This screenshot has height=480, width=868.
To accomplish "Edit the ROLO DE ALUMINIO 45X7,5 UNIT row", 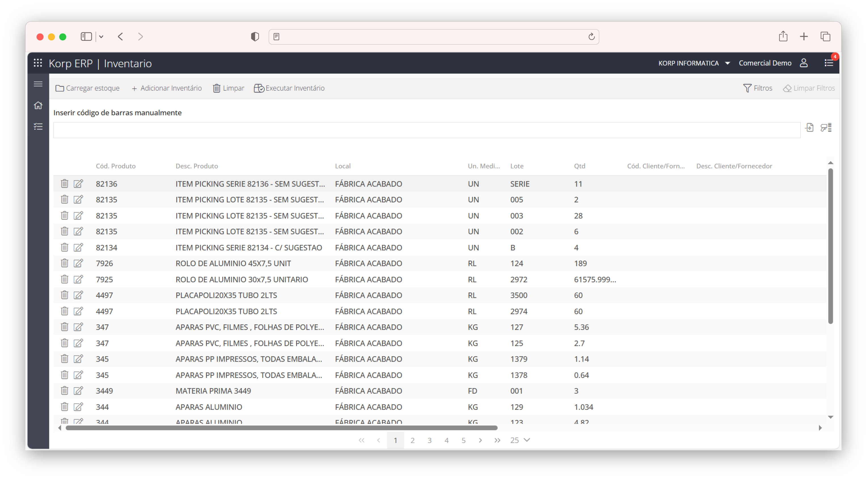I will [78, 263].
